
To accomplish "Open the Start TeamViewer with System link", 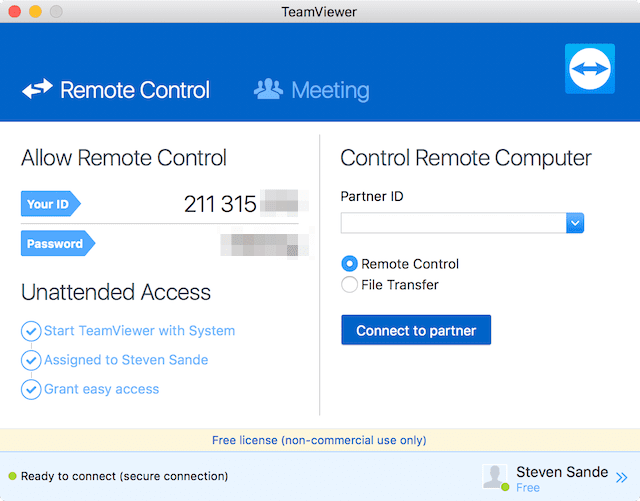I will [x=139, y=331].
